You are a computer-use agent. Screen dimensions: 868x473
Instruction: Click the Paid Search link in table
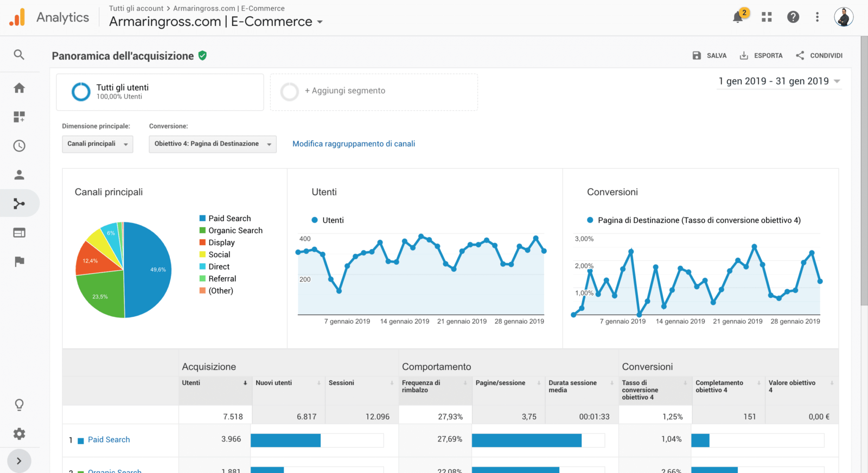108,440
